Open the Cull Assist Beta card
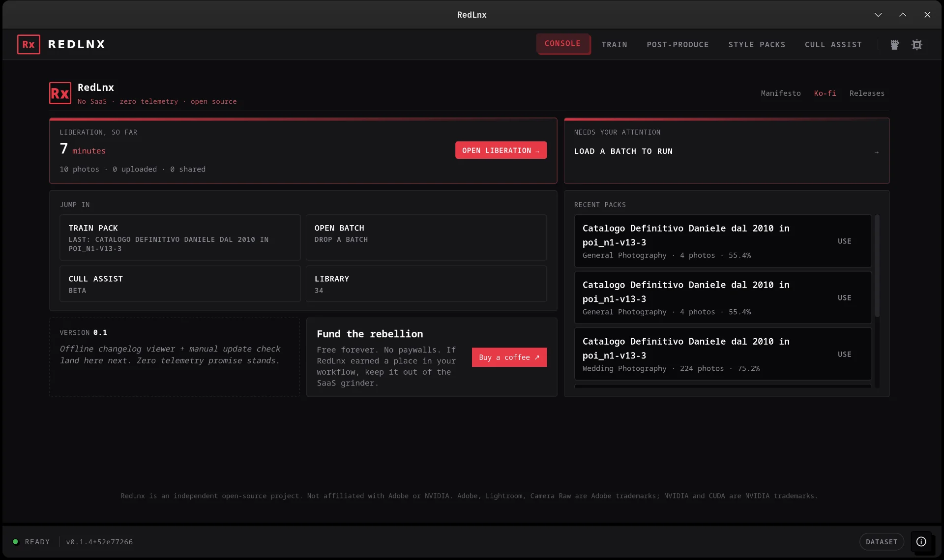Viewport: 944px width, 560px height. click(180, 284)
